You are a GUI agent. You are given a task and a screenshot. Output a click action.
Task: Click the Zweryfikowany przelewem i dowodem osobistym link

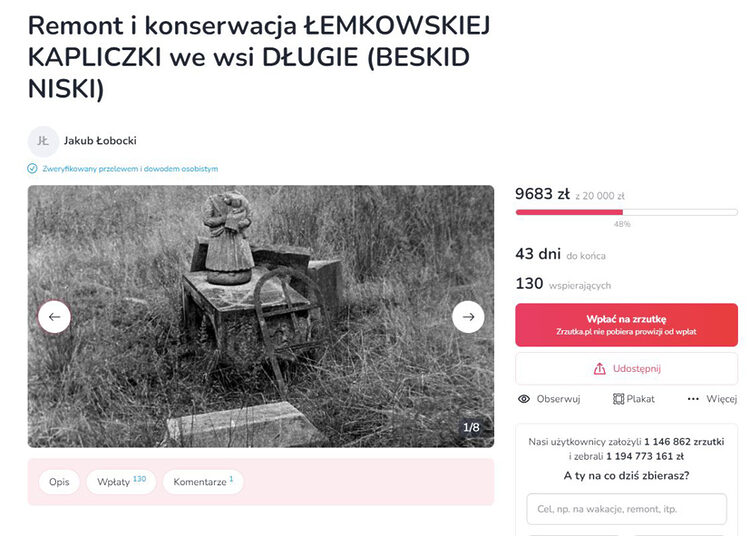(130, 169)
